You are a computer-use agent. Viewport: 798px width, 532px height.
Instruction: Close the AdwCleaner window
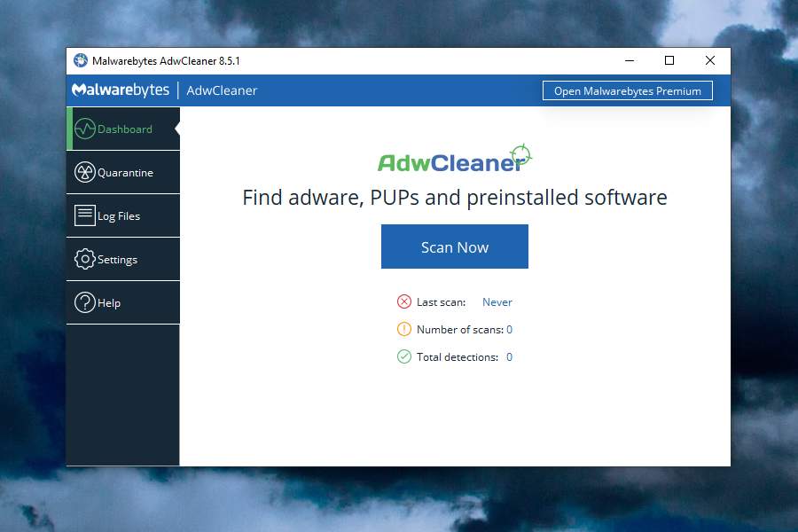click(x=710, y=60)
